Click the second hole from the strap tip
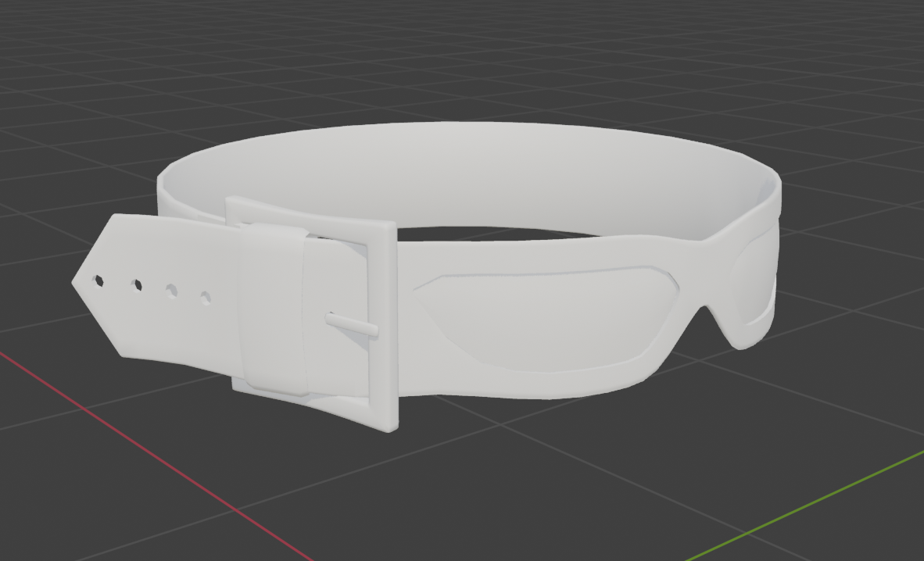The height and width of the screenshot is (561, 924). (x=137, y=285)
